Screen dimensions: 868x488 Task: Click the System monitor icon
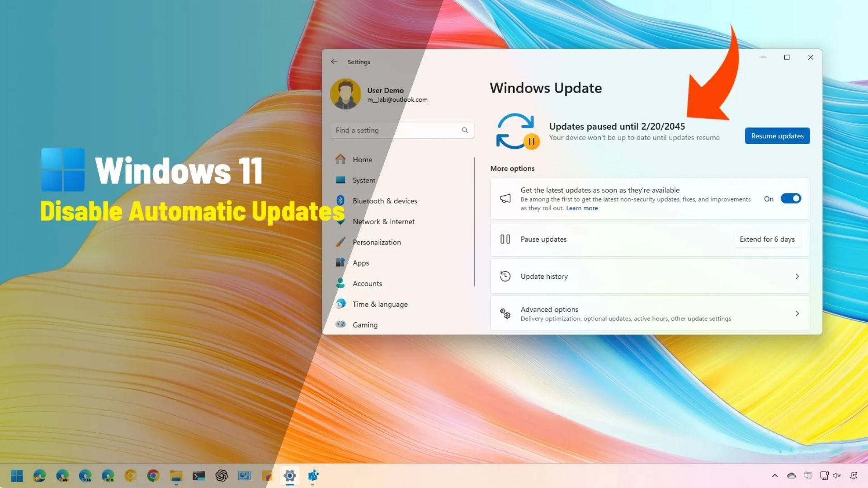pyautogui.click(x=340, y=180)
